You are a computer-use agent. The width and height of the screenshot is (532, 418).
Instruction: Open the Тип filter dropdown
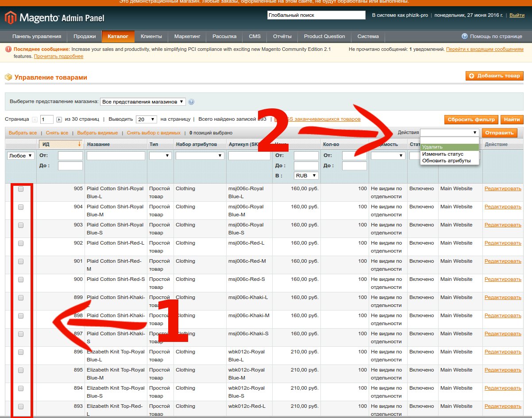click(x=160, y=156)
